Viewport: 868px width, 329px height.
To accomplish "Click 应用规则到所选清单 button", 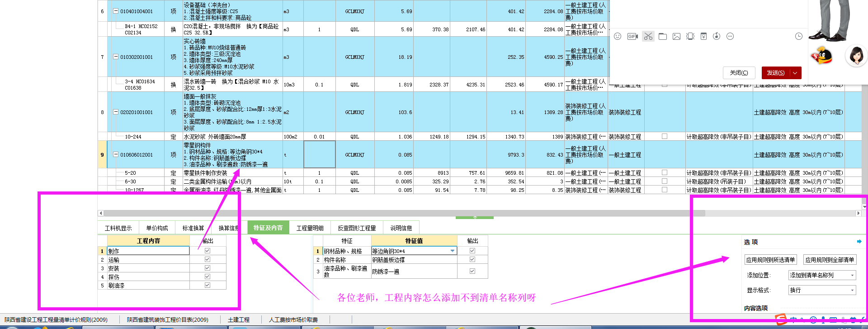I will 770,260.
